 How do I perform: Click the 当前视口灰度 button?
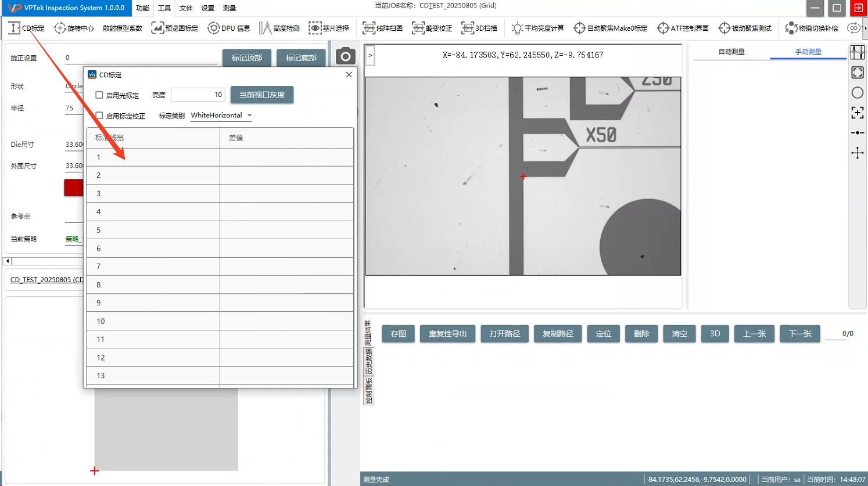click(x=261, y=95)
